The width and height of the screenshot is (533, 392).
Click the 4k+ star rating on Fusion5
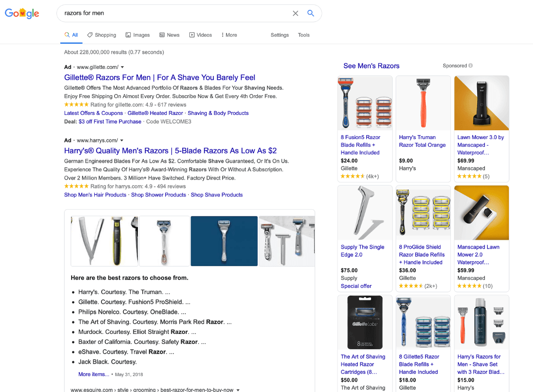point(360,176)
